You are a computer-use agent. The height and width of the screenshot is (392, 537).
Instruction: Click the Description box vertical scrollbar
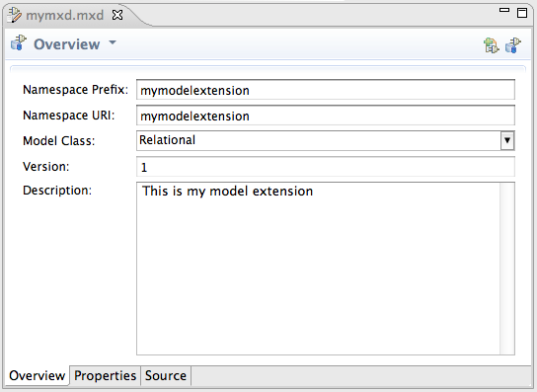click(x=506, y=269)
